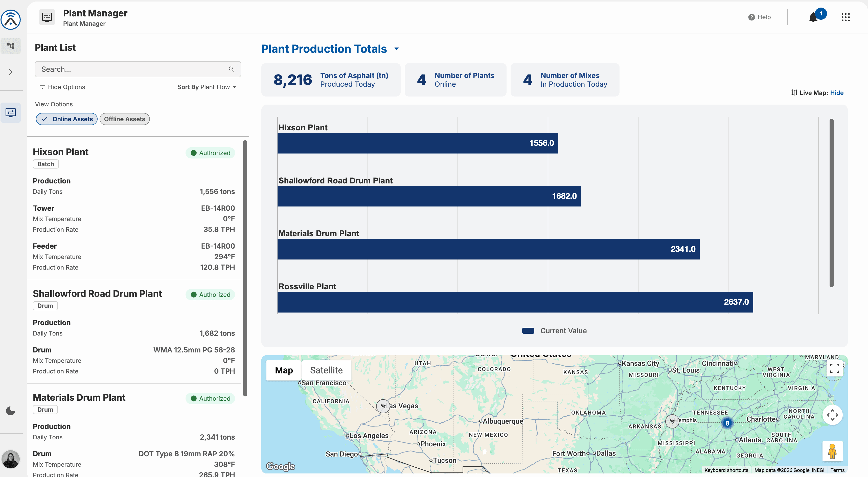Enable Offline Assets filter chip
Image resolution: width=868 pixels, height=477 pixels.
coord(124,119)
